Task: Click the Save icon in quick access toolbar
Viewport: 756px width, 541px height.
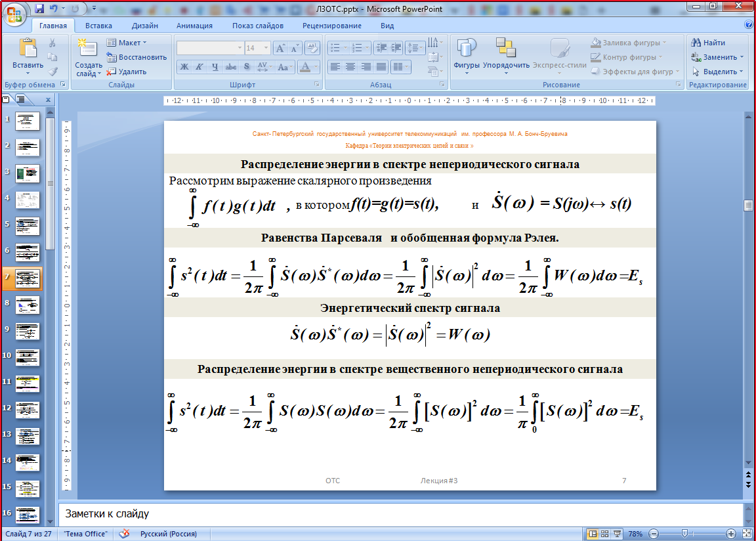Action: tap(39, 9)
